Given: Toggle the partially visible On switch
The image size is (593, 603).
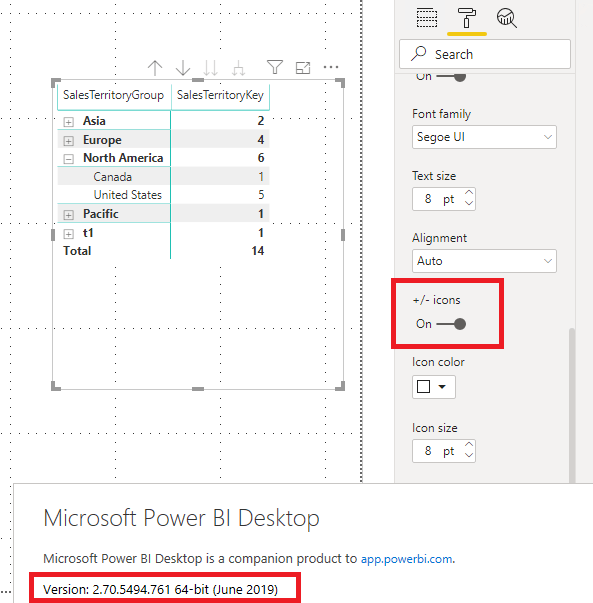Looking at the screenshot, I should click(451, 77).
